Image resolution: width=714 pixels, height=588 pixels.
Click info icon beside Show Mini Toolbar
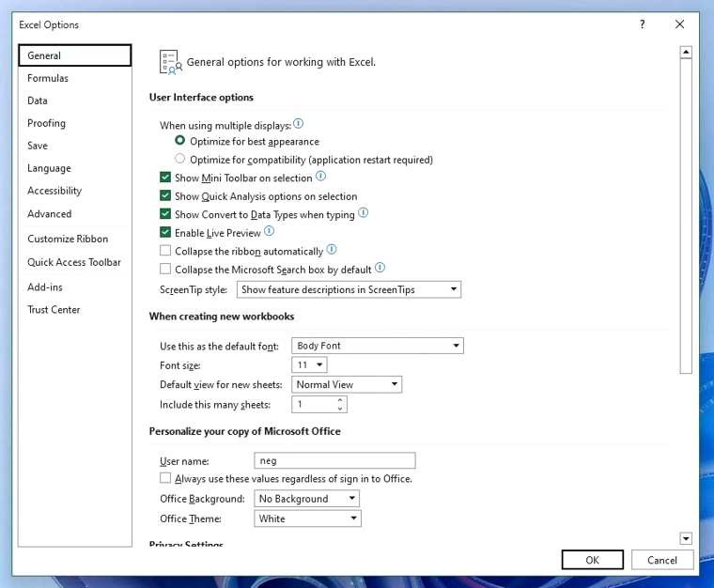click(321, 177)
